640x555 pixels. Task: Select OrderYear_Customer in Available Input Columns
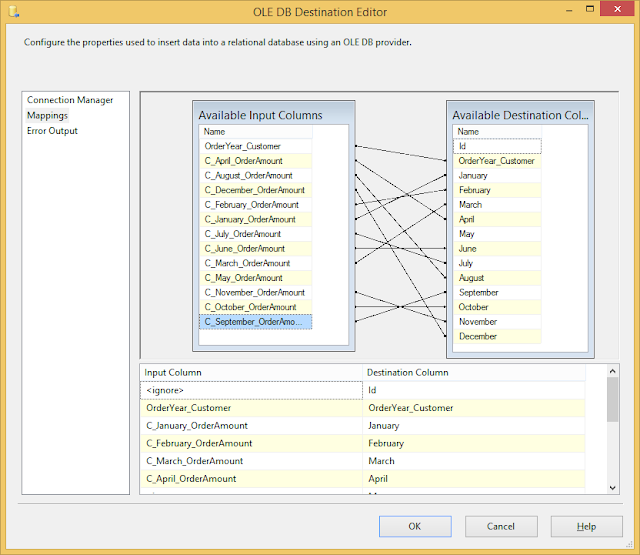pos(243,146)
